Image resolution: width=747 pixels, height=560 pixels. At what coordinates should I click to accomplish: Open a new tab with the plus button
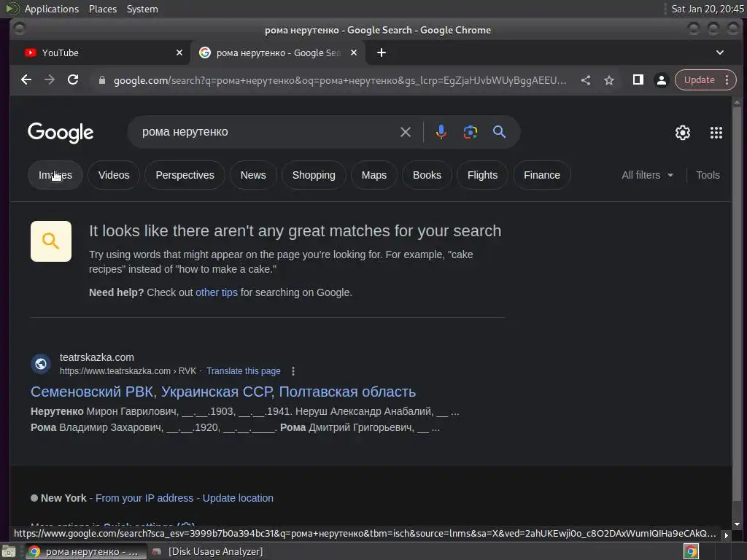pyautogui.click(x=382, y=52)
